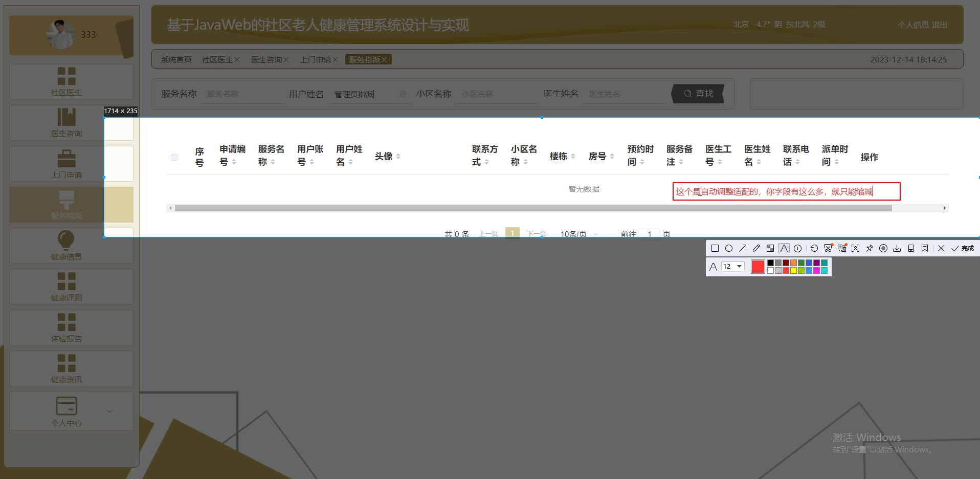
Task: Close the 上门申请 tab
Action: 335,60
